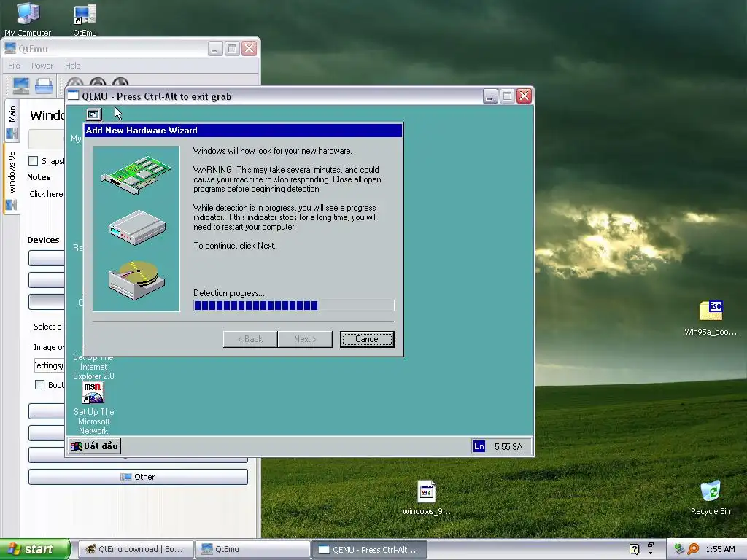
Task: Click new machine computer icon in QtEmu toolbar
Action: tap(21, 86)
